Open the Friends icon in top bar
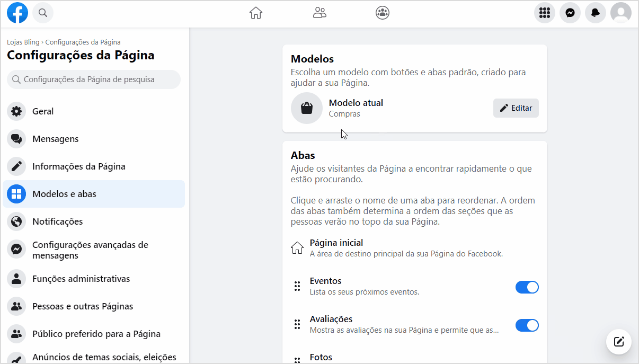The width and height of the screenshot is (639, 364). point(319,13)
